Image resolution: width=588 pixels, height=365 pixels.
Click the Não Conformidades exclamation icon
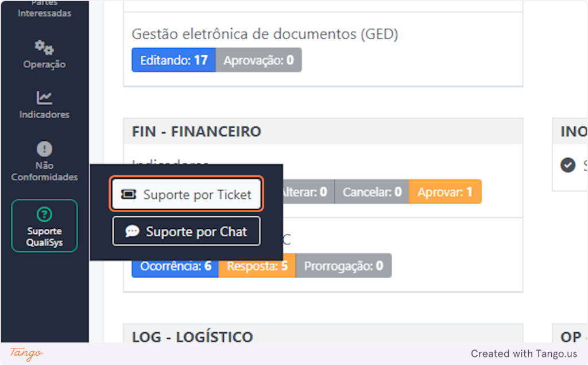pos(44,149)
